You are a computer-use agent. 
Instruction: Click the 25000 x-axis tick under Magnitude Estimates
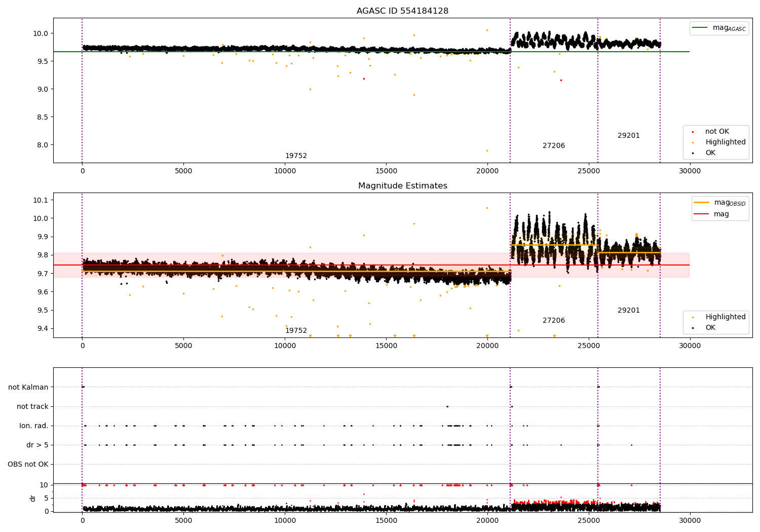point(588,346)
